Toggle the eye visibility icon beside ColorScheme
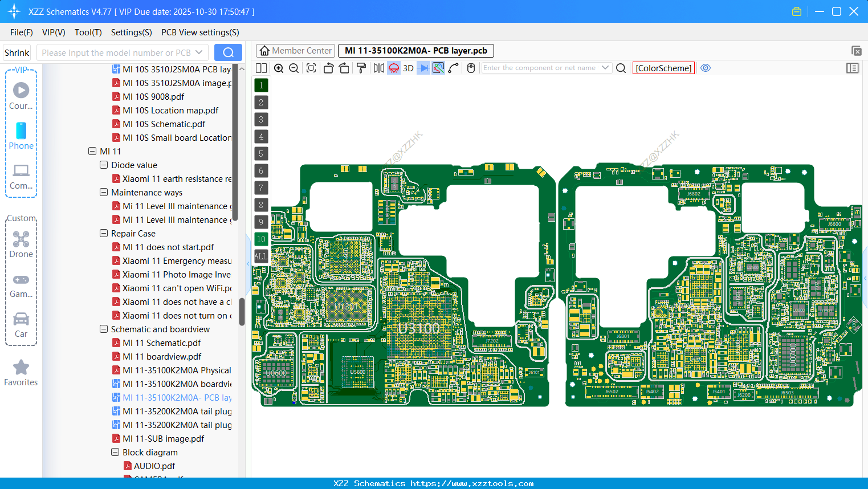This screenshot has height=489, width=868. 706,68
